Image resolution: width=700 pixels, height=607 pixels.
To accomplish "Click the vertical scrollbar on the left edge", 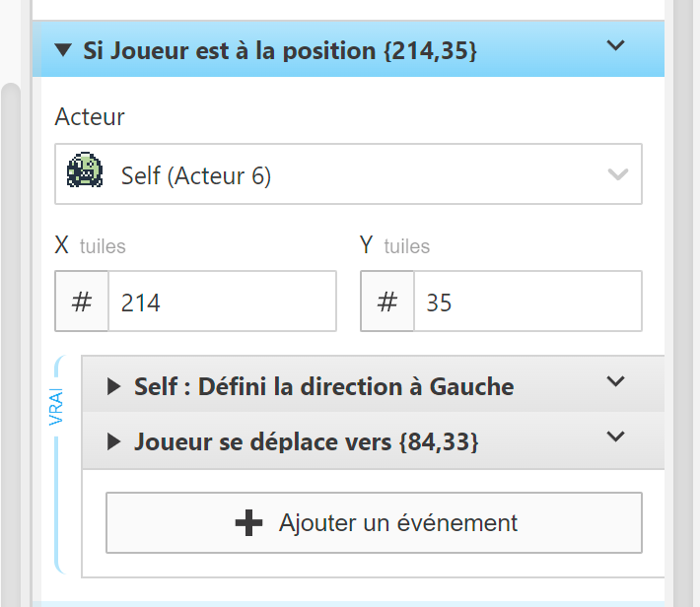I will [x=11, y=296].
